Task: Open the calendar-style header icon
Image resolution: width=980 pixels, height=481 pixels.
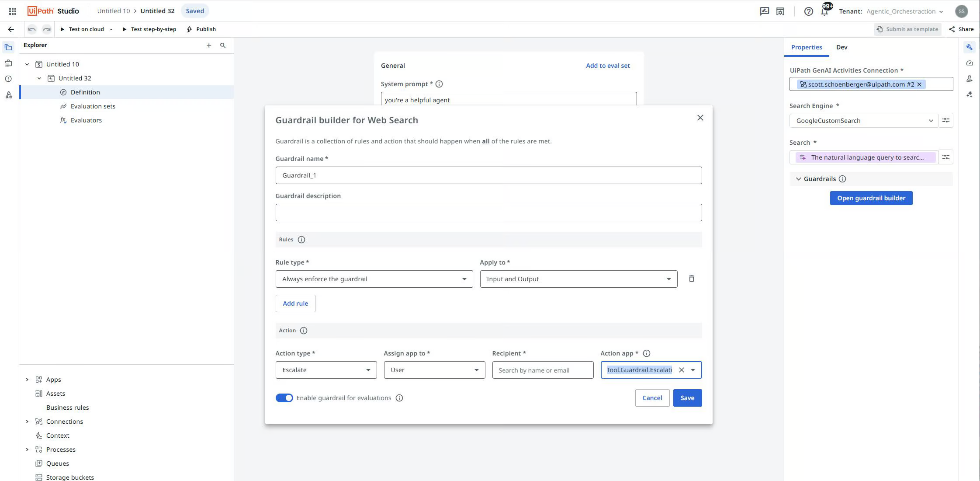Action: point(780,11)
